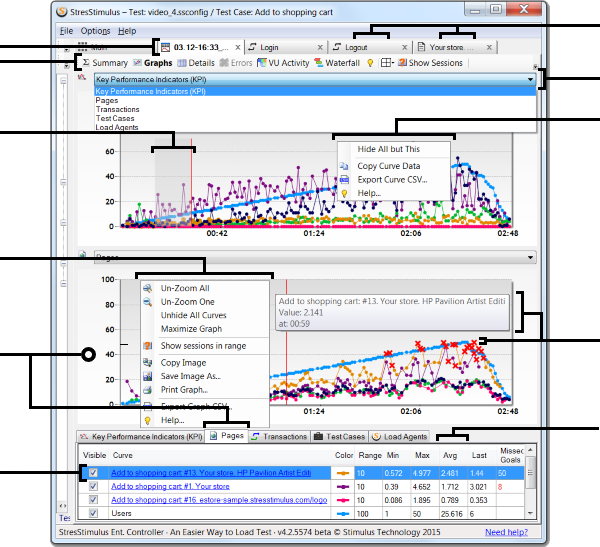This screenshot has height=547, width=600.
Task: Click Show sessions in range
Action: [x=205, y=346]
